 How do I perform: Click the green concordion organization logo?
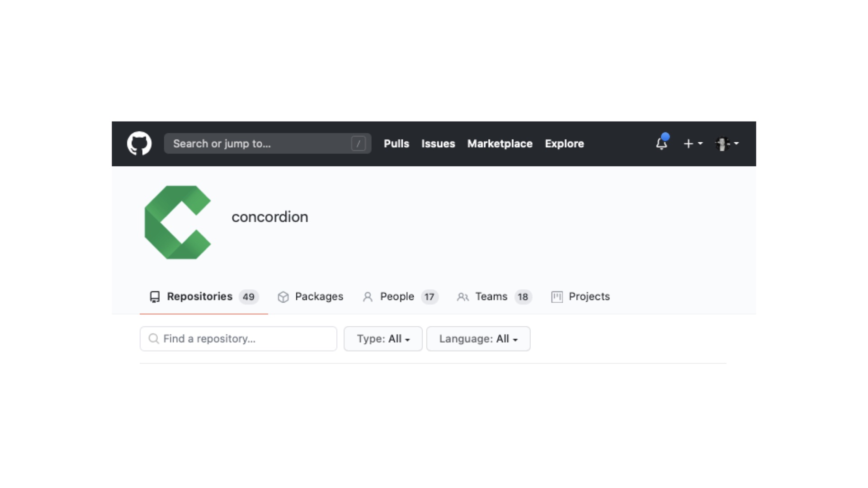coord(178,222)
